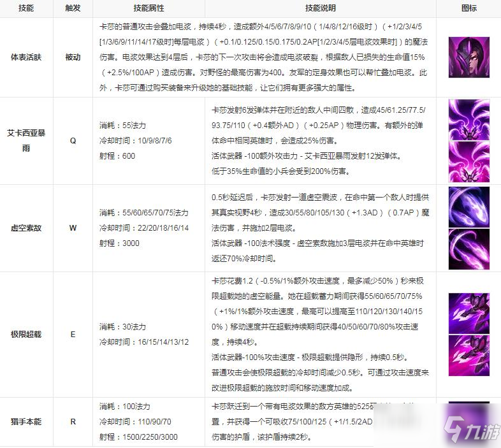The height and width of the screenshot is (448, 501).
Task: Click the 触发 column header
Action: pyautogui.click(x=73, y=8)
